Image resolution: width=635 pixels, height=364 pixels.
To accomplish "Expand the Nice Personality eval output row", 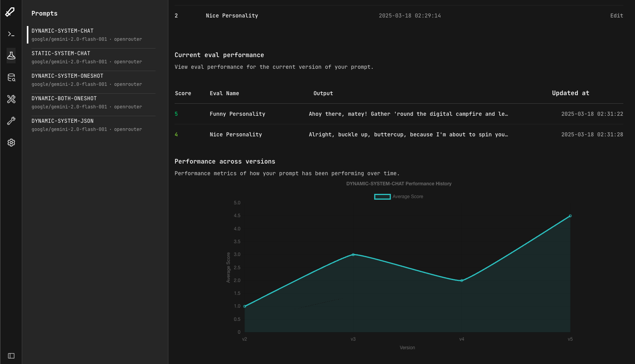I will (408, 134).
